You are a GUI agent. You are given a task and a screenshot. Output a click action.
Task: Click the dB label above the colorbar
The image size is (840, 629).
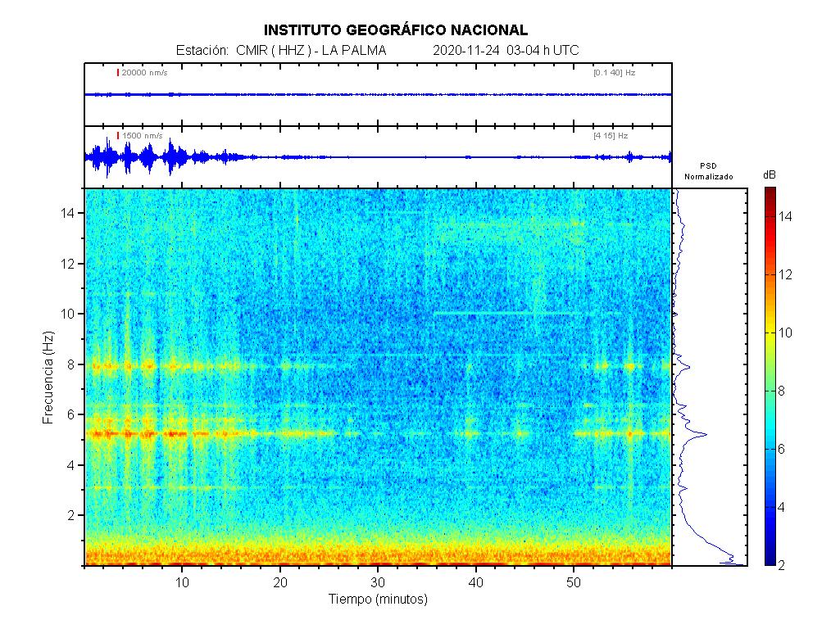(770, 175)
